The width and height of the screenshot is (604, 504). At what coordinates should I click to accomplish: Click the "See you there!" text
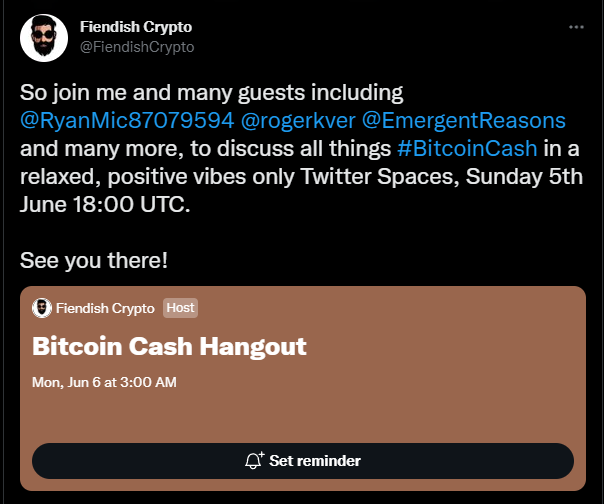(x=94, y=260)
